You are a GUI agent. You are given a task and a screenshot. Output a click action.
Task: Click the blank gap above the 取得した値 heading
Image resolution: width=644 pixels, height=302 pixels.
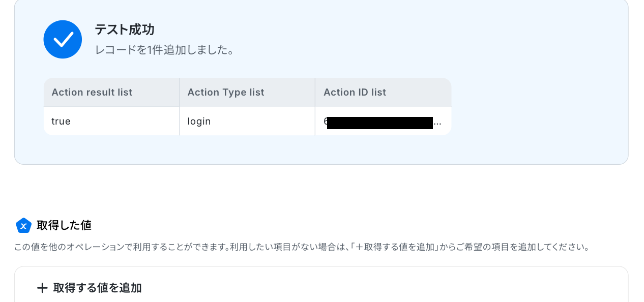pyautogui.click(x=320, y=191)
